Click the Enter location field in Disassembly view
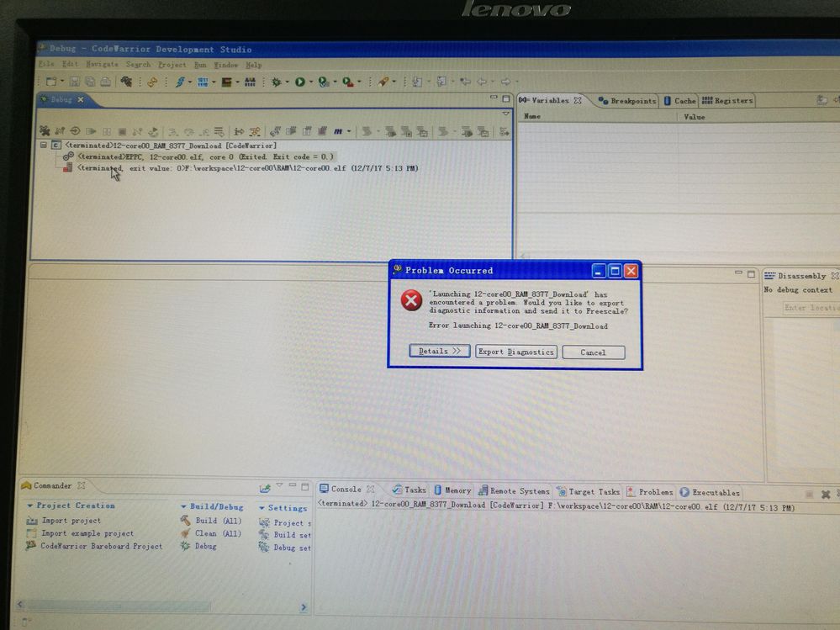The image size is (840, 630). (811, 308)
